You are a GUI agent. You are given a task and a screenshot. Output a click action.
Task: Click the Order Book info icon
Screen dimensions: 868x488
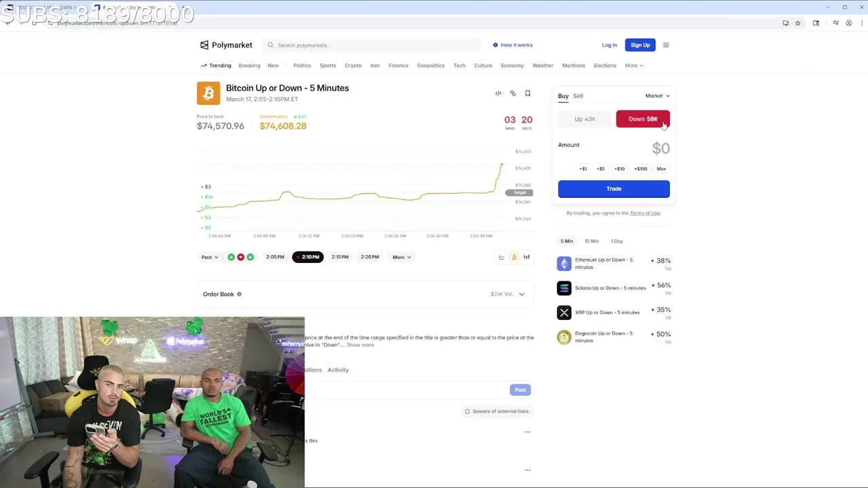(239, 294)
